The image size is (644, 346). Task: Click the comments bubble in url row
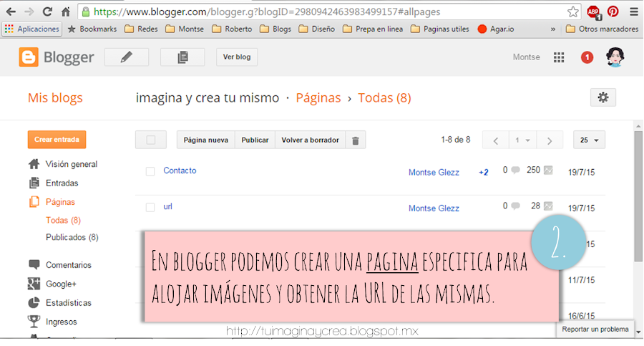(515, 206)
